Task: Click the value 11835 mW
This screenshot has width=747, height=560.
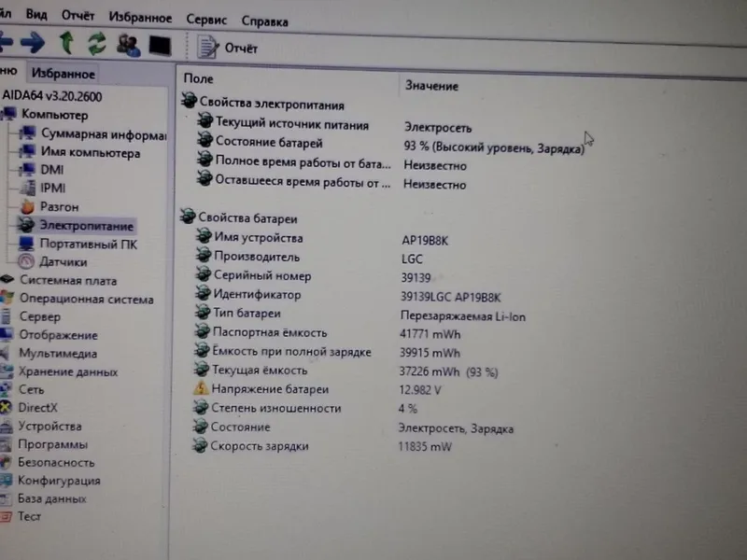Action: pos(425,447)
